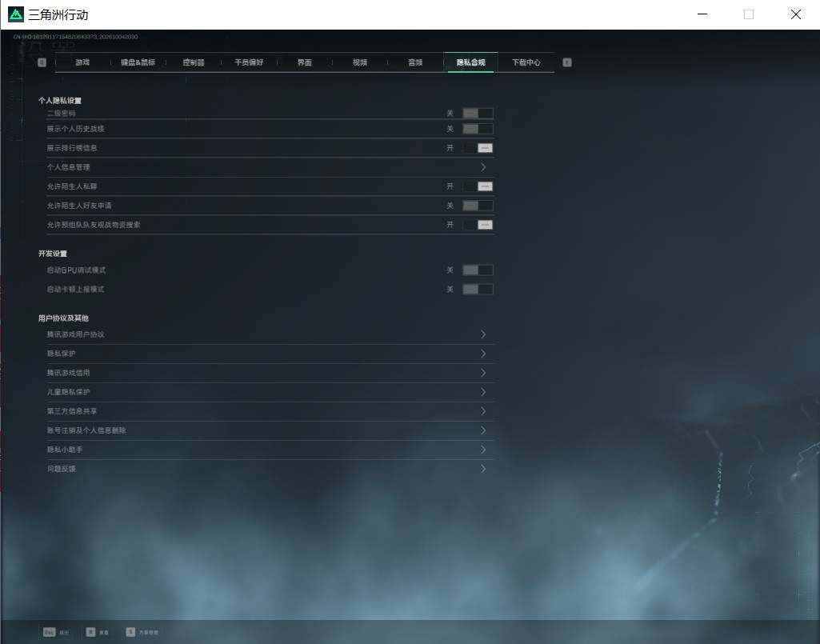Switch to the 键盘&鼠标 tab
Screen dimensions: 820x644
tap(138, 62)
